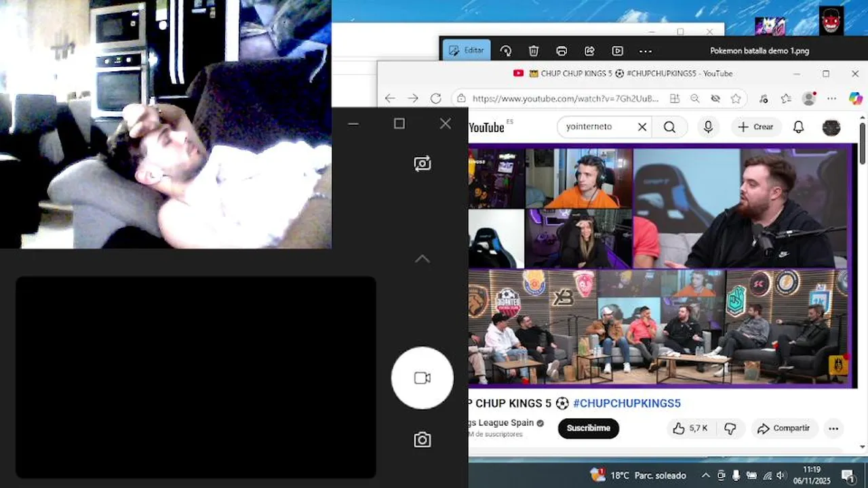868x488 pixels.
Task: Open Edge favorites list icon
Action: click(786, 98)
